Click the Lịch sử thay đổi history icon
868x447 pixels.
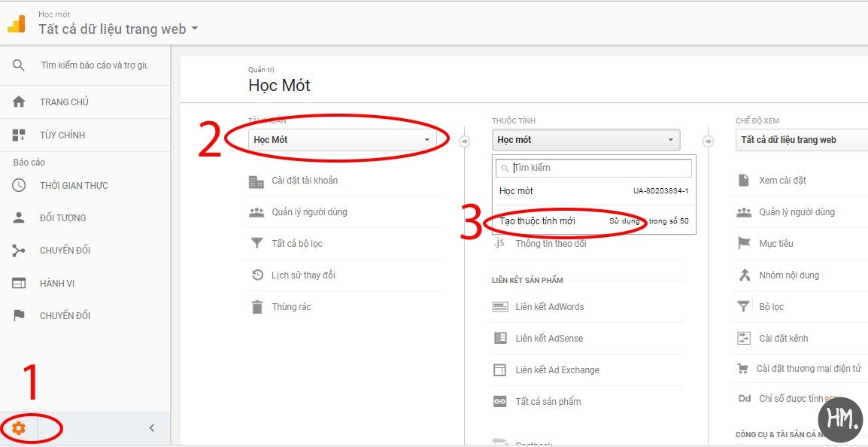[x=257, y=275]
